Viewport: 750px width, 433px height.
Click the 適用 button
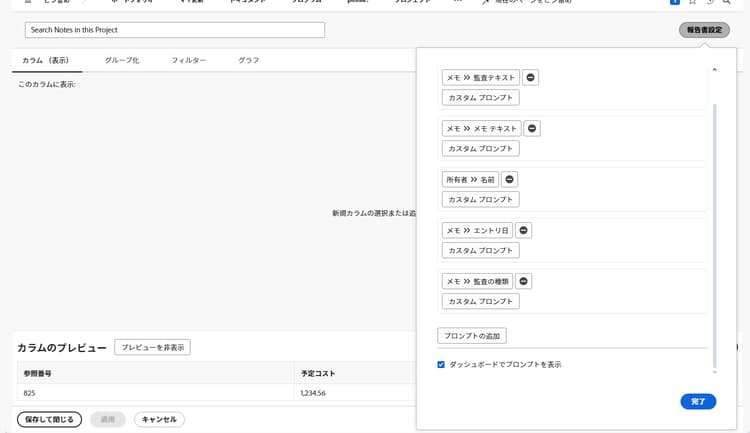click(x=108, y=420)
